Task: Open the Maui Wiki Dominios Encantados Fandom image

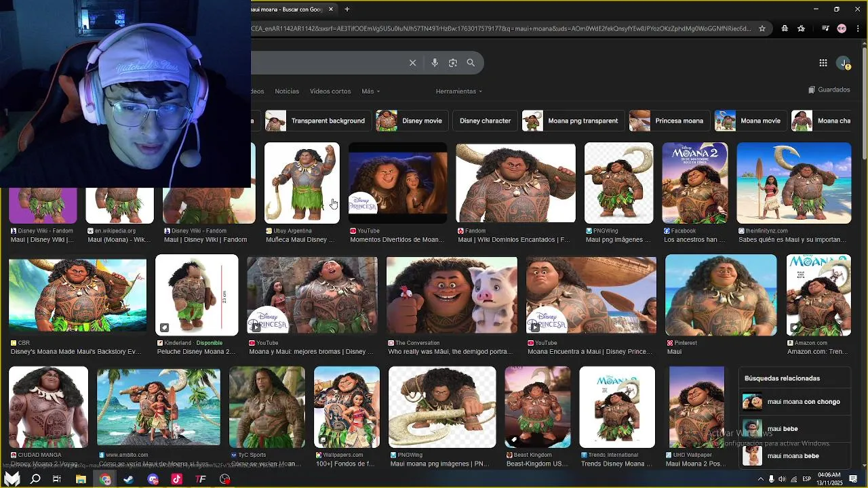Action: tap(515, 183)
